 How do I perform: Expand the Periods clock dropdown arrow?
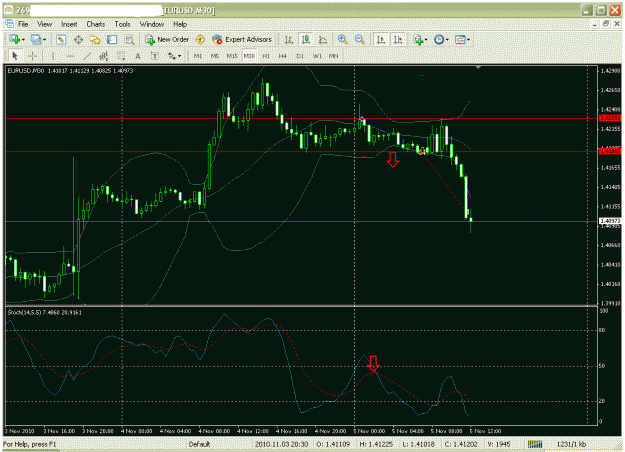[x=447, y=39]
